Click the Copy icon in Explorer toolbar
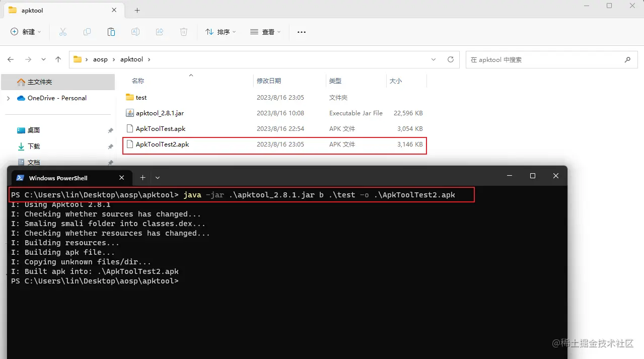Viewport: 644px width, 359px height. pyautogui.click(x=87, y=32)
